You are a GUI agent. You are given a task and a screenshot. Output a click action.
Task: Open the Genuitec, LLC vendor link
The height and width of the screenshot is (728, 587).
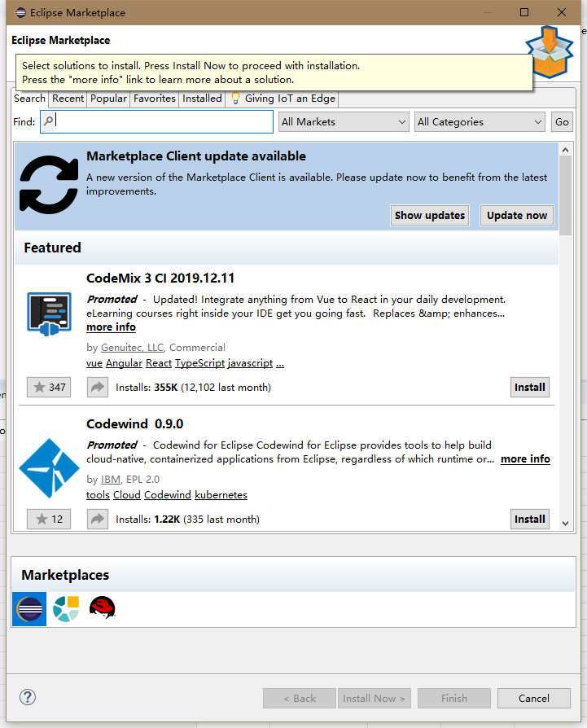(x=132, y=347)
